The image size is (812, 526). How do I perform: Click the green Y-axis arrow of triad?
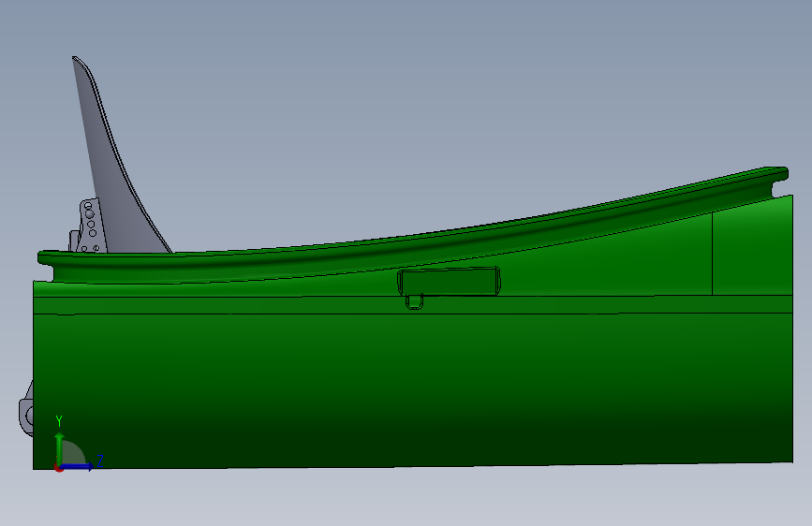coord(60,447)
